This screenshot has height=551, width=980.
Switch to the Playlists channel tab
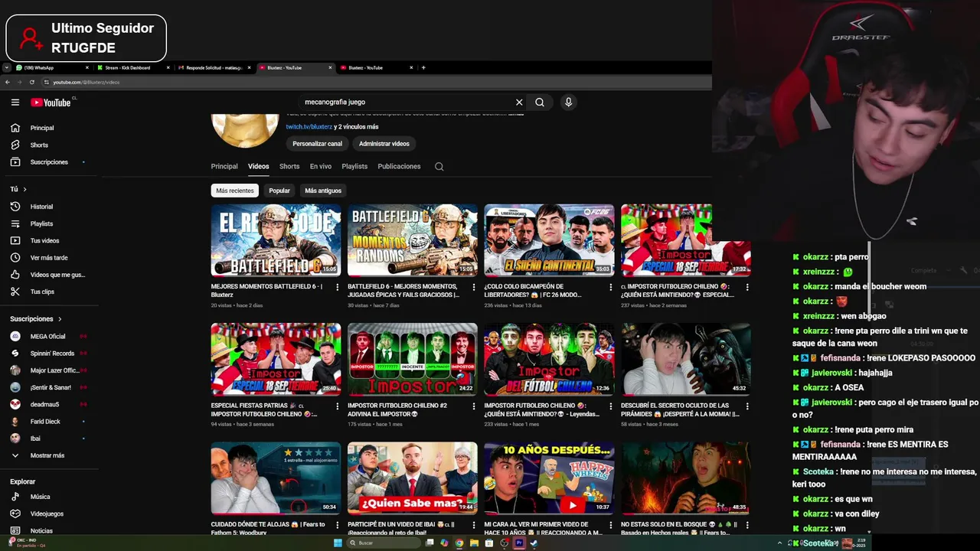pos(354,166)
